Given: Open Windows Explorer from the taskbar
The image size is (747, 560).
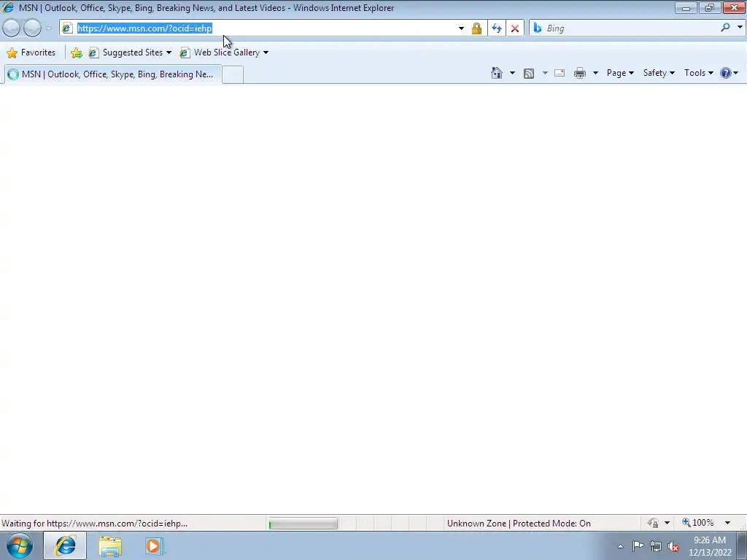Looking at the screenshot, I should 110,546.
